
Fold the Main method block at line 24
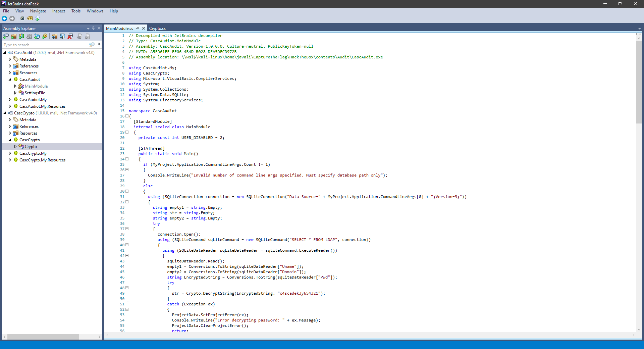coord(127,159)
